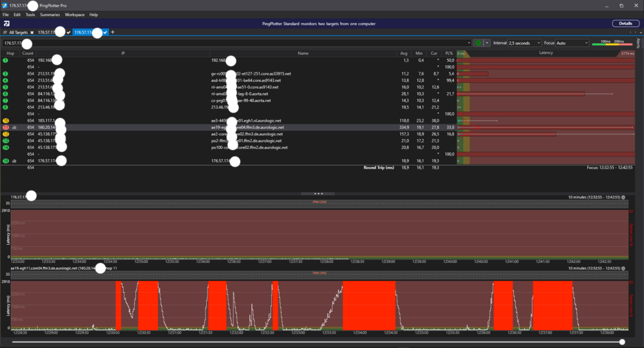This screenshot has width=644, height=348.
Task: Click the graph icon beside hop 16
Action: tap(14, 161)
